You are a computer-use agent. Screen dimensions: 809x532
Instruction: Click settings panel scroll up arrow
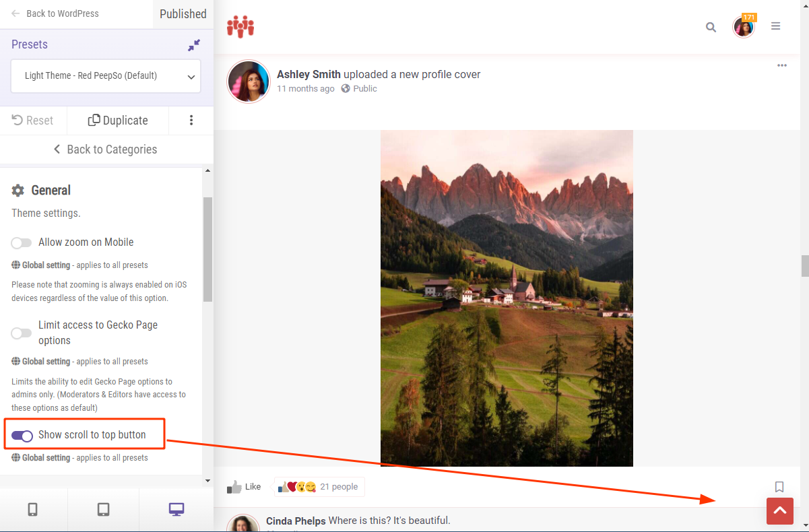[x=207, y=170]
